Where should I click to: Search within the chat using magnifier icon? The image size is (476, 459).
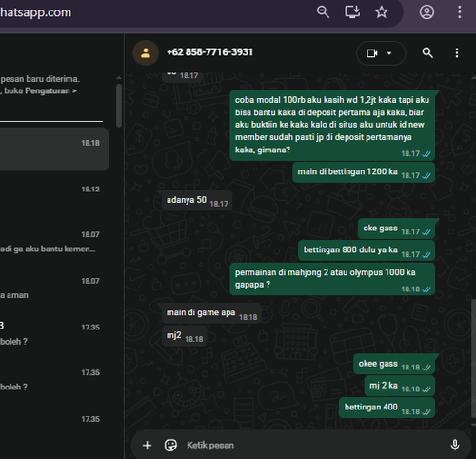(427, 52)
